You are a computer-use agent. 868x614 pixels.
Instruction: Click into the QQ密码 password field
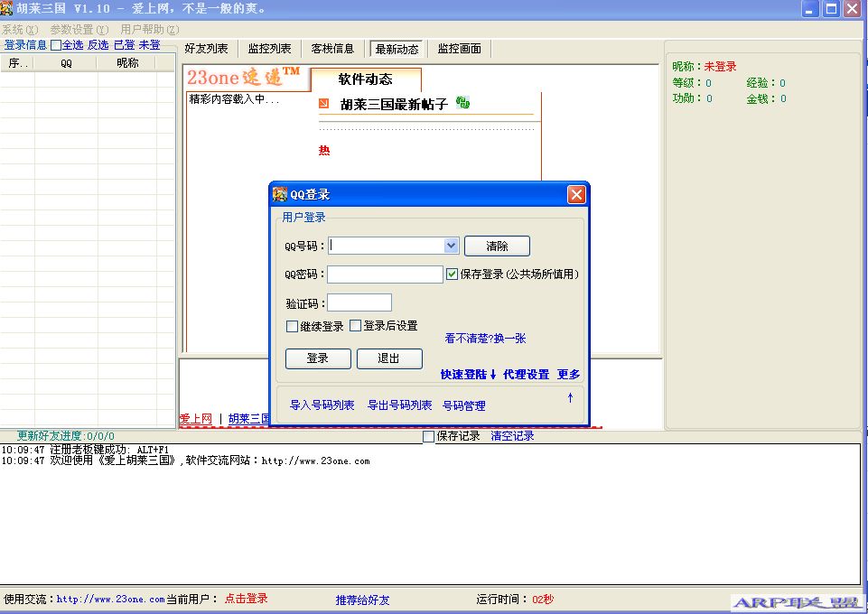[x=385, y=274]
